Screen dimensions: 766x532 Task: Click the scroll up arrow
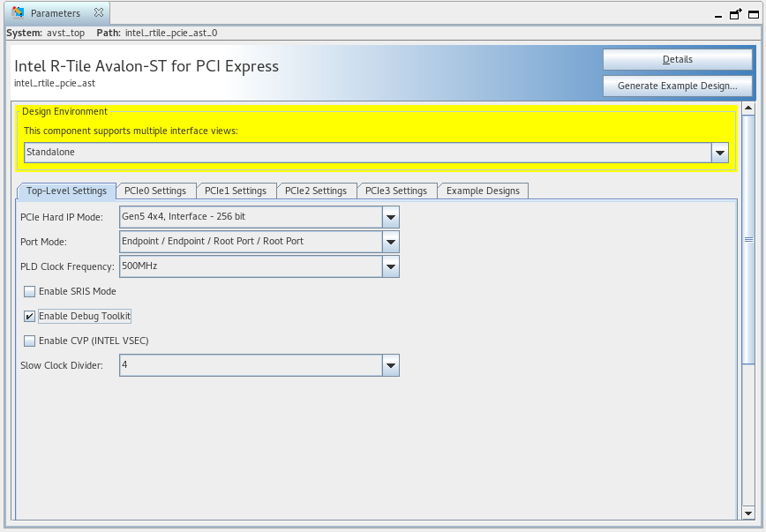point(748,108)
